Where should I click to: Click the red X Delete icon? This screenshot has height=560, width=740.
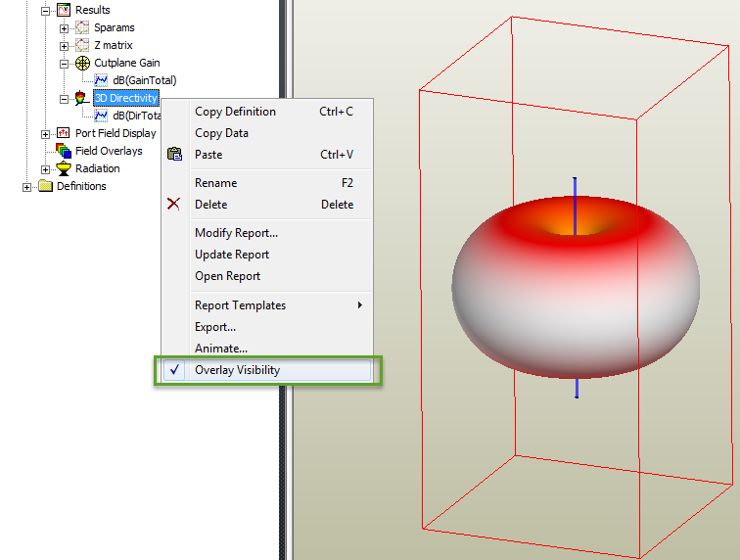click(173, 204)
